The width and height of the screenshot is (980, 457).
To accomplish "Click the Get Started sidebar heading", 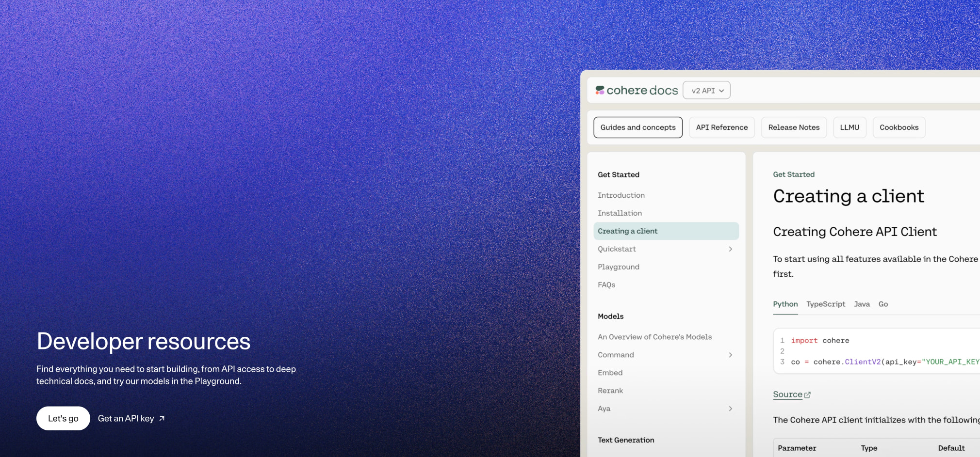I will click(x=619, y=175).
